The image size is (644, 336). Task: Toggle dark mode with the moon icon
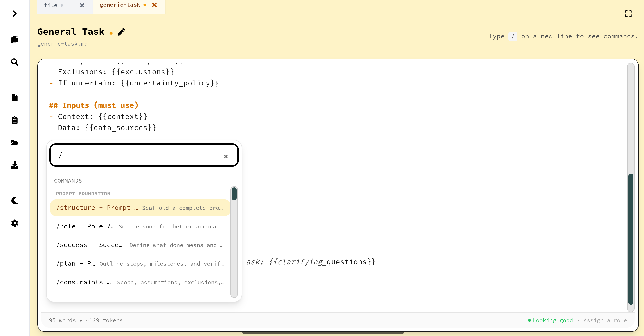(14, 201)
